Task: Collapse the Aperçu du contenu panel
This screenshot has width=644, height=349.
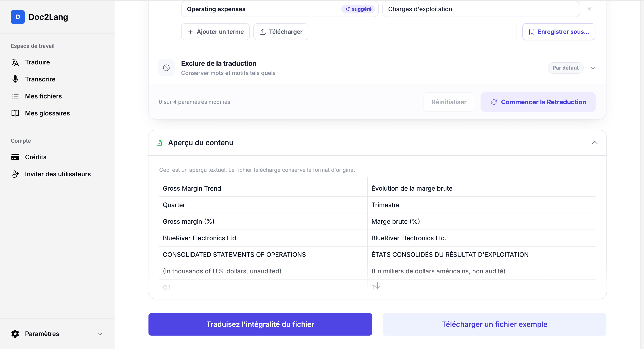Action: 595,143
